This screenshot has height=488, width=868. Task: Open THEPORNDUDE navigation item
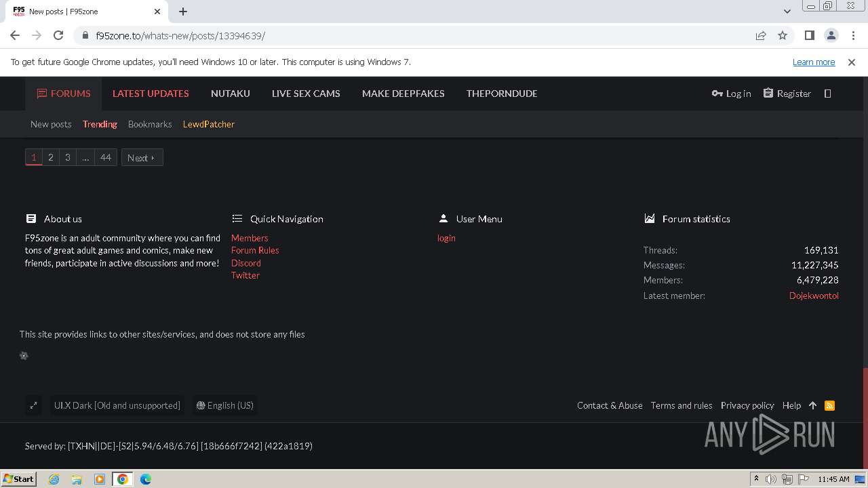[502, 94]
